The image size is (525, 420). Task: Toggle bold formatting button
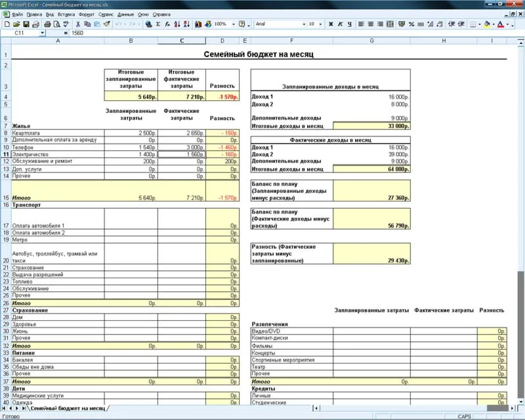330,24
